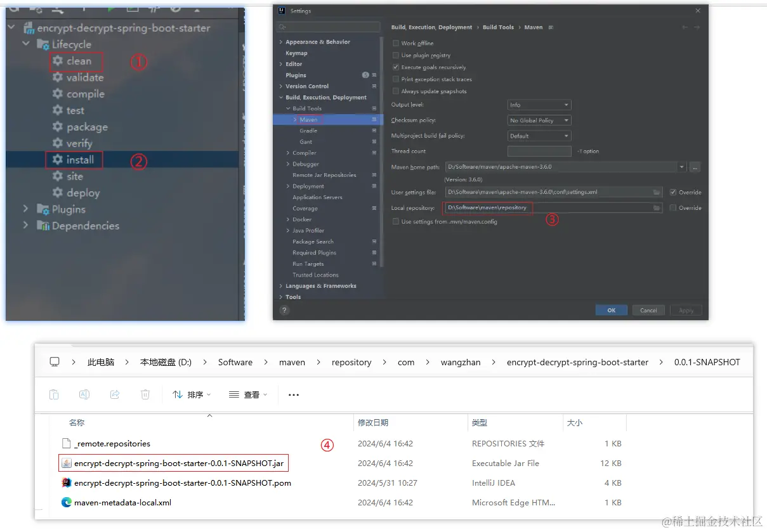Screen dimensions: 767x532
Task: Click the Dependencies icon in Maven panel
Action: pyautogui.click(x=43, y=226)
